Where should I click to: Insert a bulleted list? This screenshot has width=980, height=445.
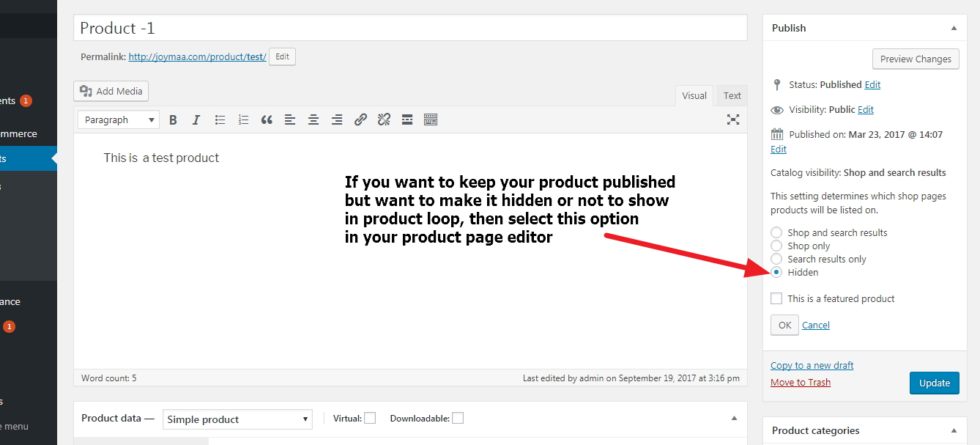[x=220, y=119]
